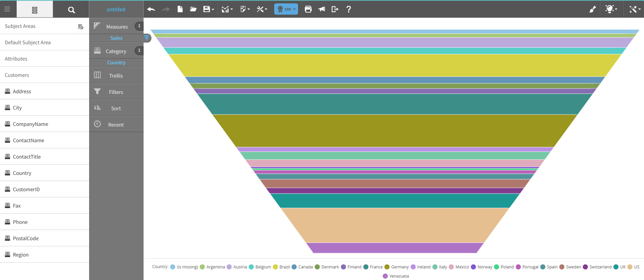Click the Austria legend entry
Viewport: 644px width, 280px height.
point(237,267)
